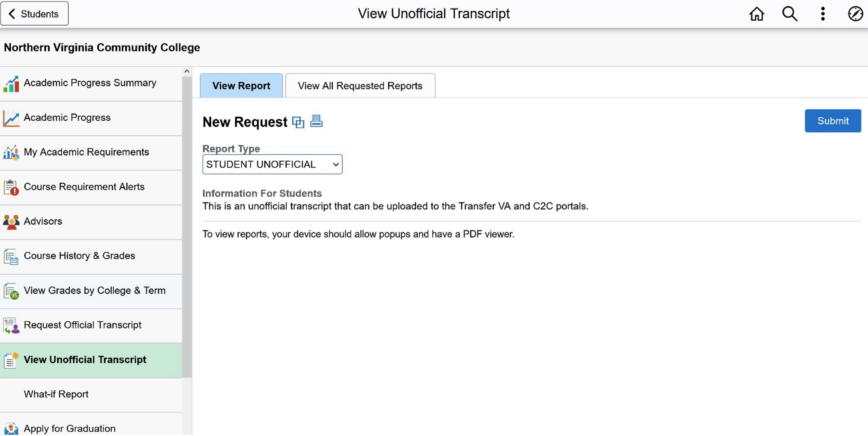
Task: Switch to View All Requested Reports tab
Action: tap(360, 86)
